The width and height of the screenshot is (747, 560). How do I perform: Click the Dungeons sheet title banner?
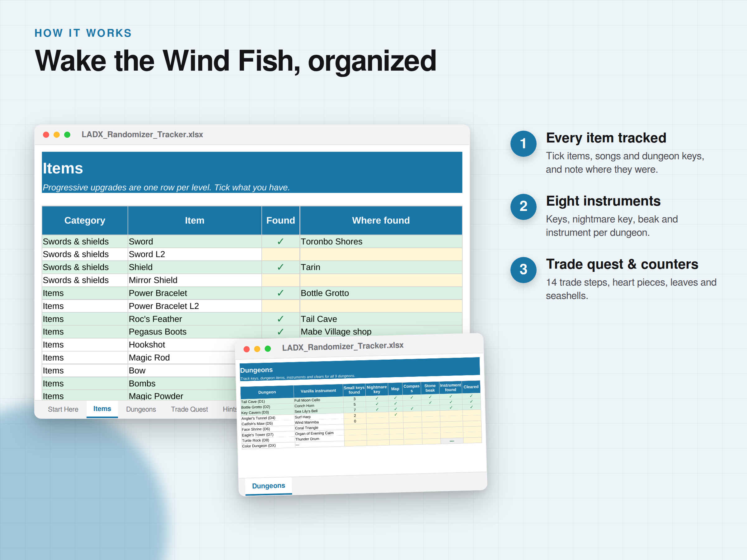[x=360, y=369]
